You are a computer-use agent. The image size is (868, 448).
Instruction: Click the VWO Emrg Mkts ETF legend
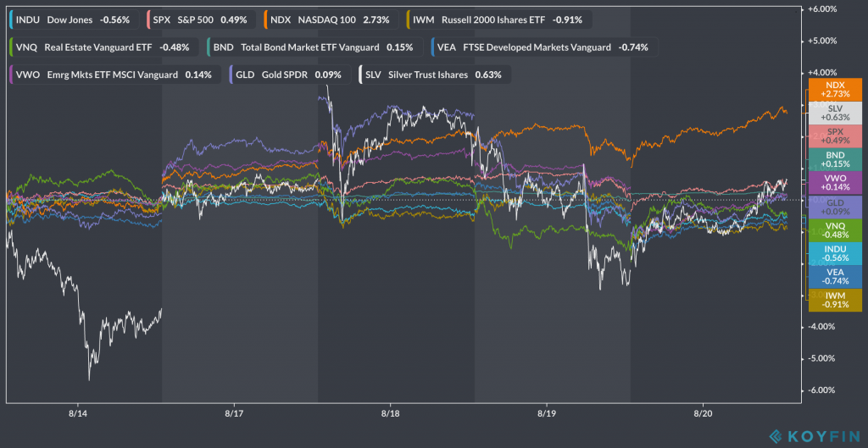coord(112,75)
